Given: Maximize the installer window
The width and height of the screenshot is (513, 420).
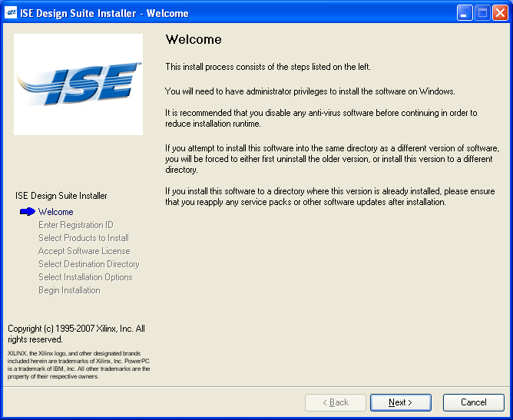Looking at the screenshot, I should (482, 13).
